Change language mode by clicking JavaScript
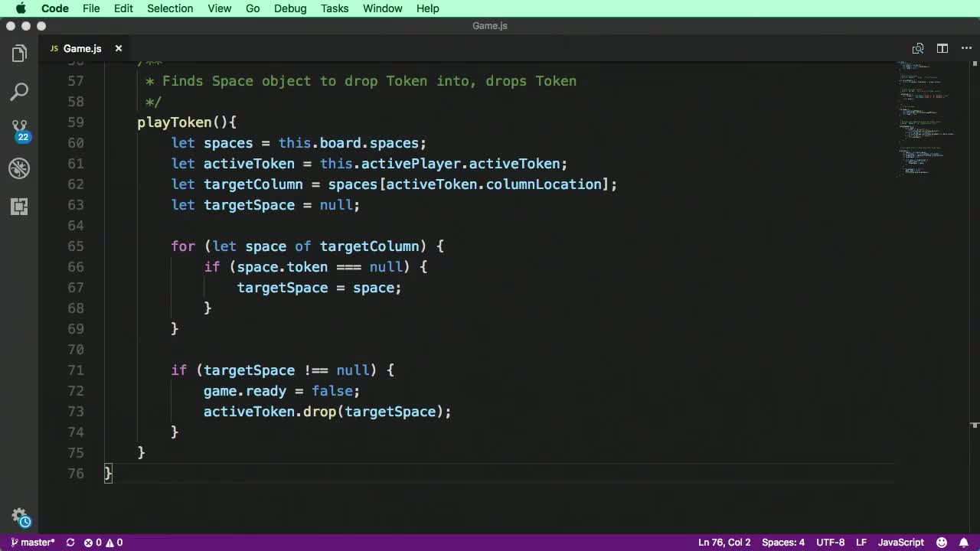This screenshot has width=980, height=551. point(900,542)
